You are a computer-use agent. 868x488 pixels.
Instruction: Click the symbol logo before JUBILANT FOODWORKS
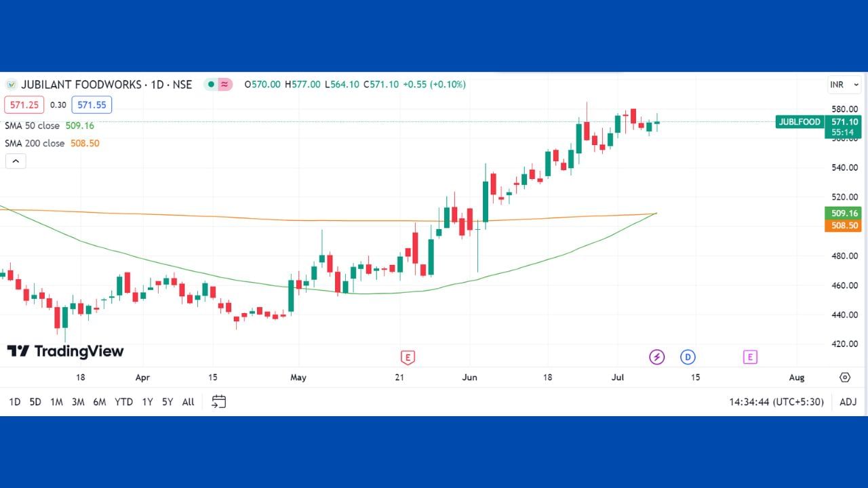pyautogui.click(x=12, y=85)
